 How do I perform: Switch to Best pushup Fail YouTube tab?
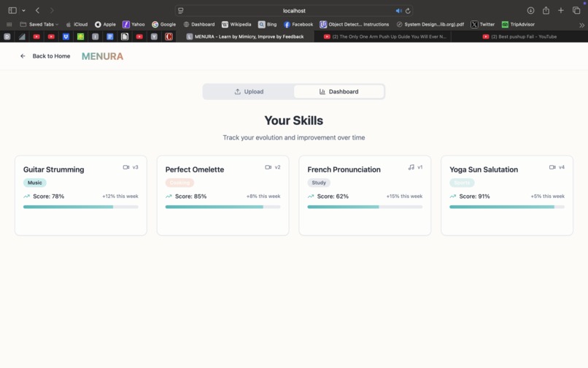(519, 37)
